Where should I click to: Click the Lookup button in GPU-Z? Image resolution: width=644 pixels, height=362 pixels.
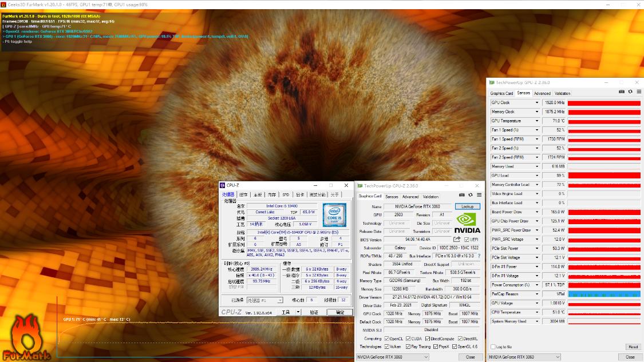pyautogui.click(x=468, y=206)
